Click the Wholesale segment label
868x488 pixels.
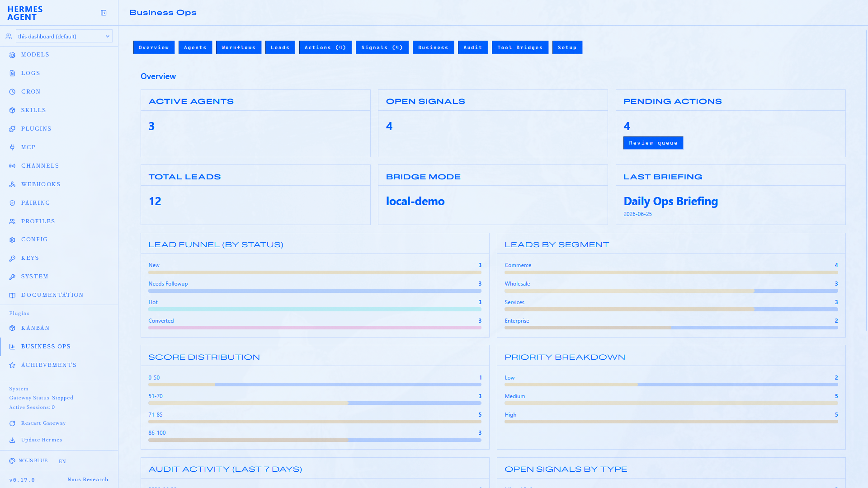[x=517, y=284]
